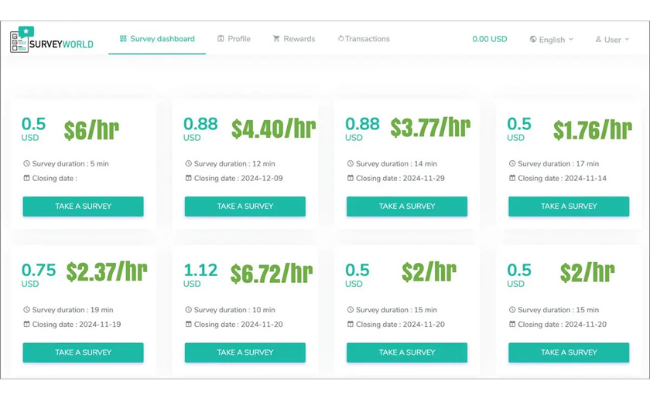Go to the Rewards tab
Screen dimensions: 650x400
[x=294, y=39]
